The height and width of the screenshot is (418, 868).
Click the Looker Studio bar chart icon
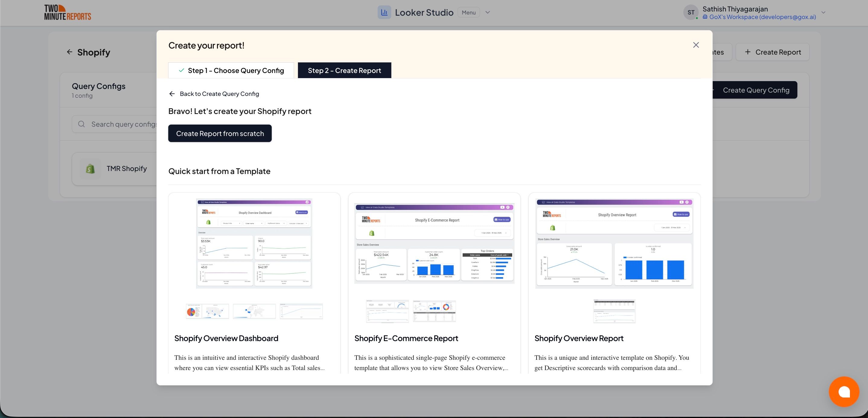click(384, 12)
